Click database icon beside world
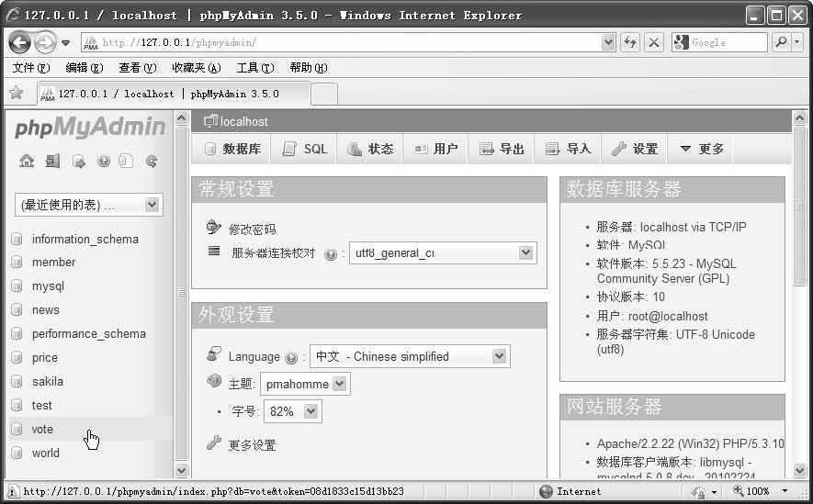 point(17,453)
